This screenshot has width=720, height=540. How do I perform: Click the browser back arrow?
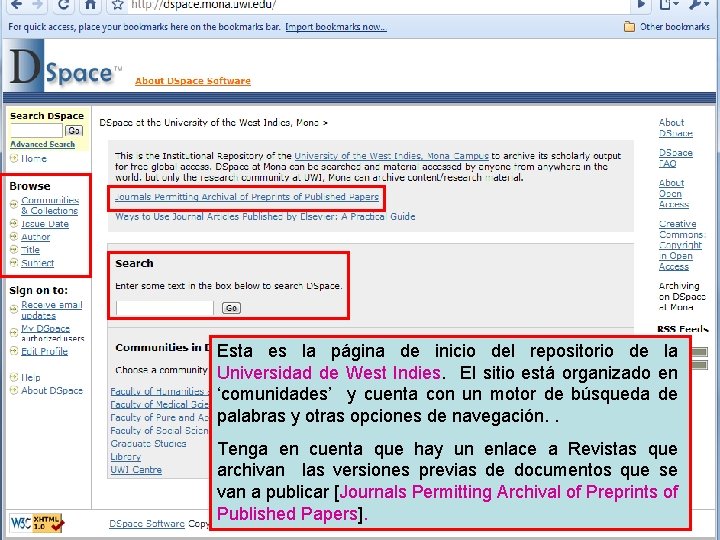pyautogui.click(x=17, y=5)
